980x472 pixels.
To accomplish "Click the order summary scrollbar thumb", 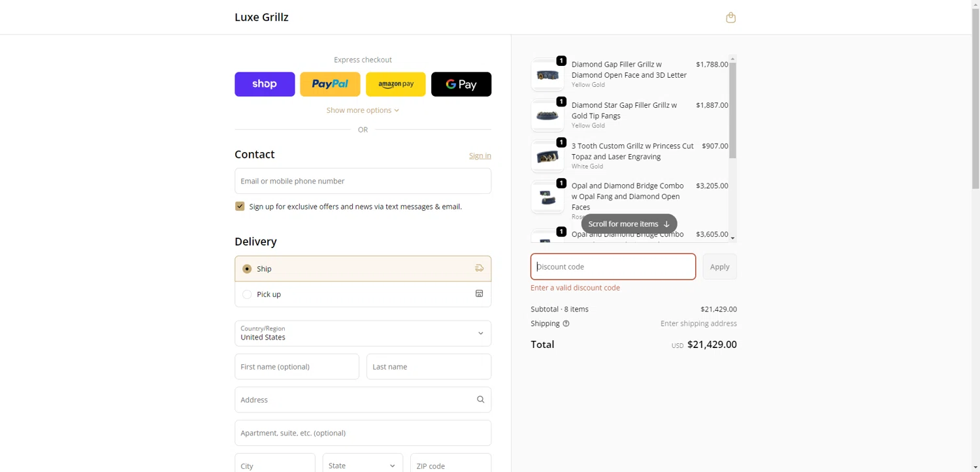I will tap(732, 110).
